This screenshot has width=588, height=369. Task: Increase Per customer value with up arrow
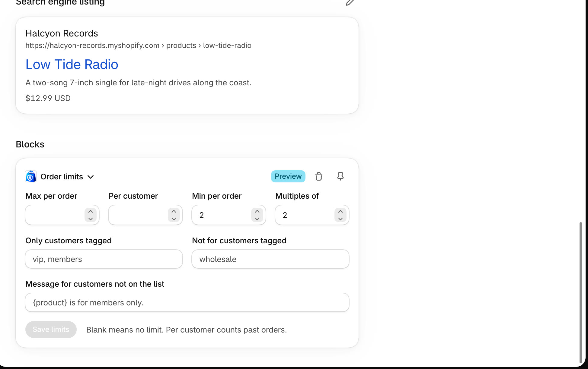coord(174,211)
